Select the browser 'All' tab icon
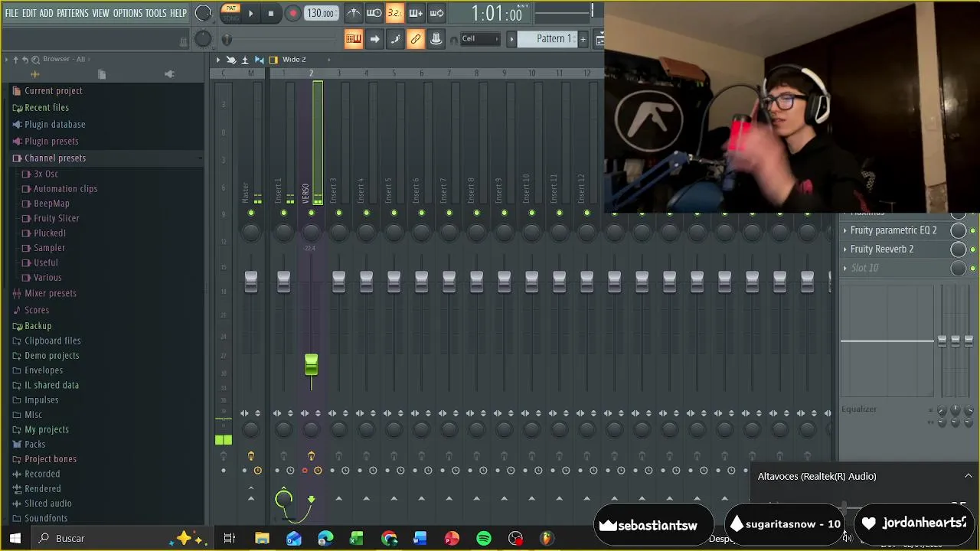This screenshot has height=551, width=980. click(34, 74)
